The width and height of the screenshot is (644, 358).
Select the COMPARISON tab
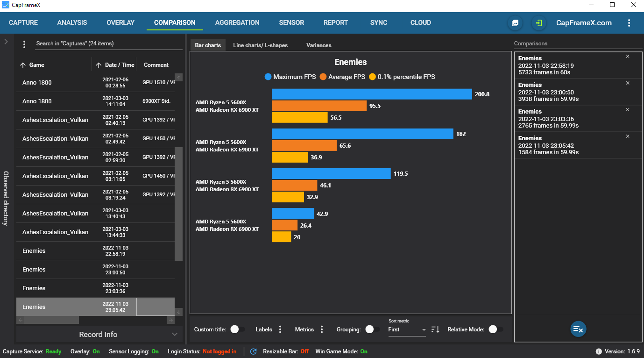(x=175, y=22)
